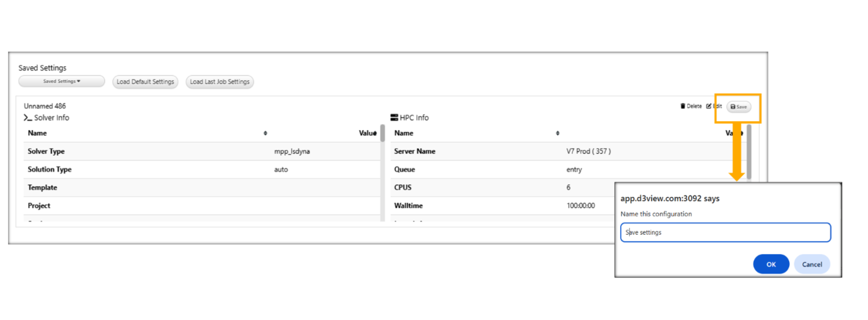
Task: Sort Solver Info table by Value column
Action: (374, 133)
